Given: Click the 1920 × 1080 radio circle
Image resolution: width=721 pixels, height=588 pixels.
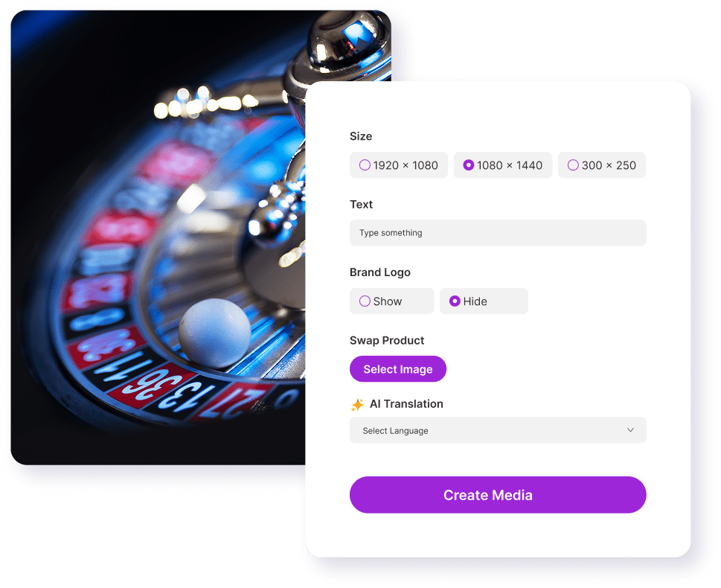Looking at the screenshot, I should coord(365,165).
